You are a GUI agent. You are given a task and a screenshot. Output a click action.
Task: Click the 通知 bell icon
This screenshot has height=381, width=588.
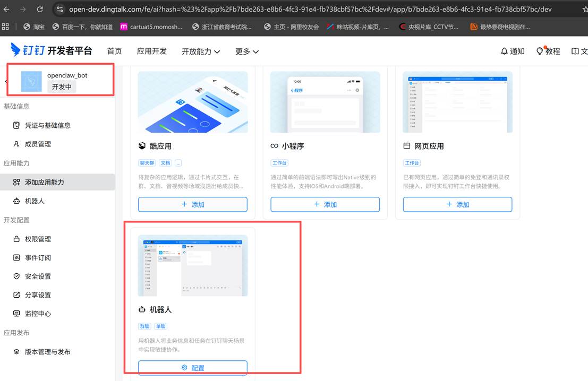(505, 51)
